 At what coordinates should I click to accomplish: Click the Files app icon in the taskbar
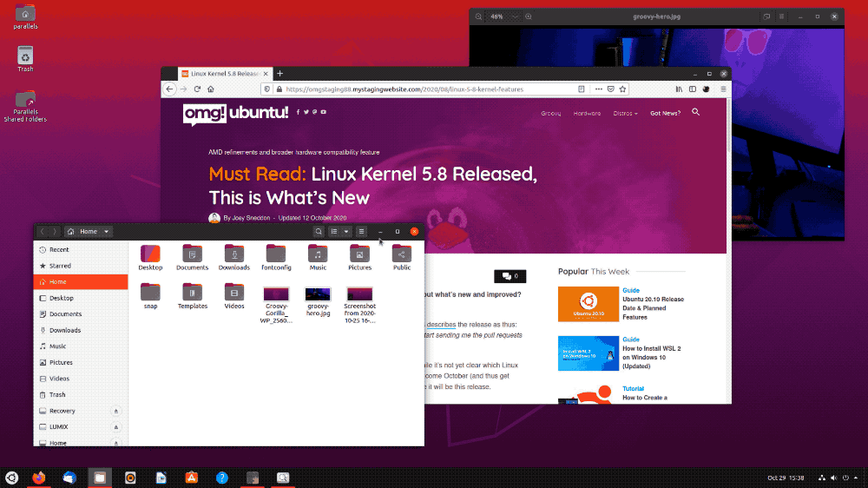(100, 478)
